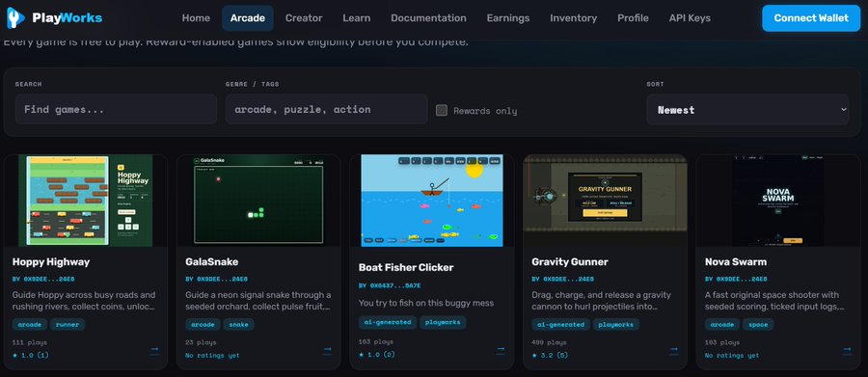
Task: Click the GalaSnake author address
Action: (x=216, y=279)
